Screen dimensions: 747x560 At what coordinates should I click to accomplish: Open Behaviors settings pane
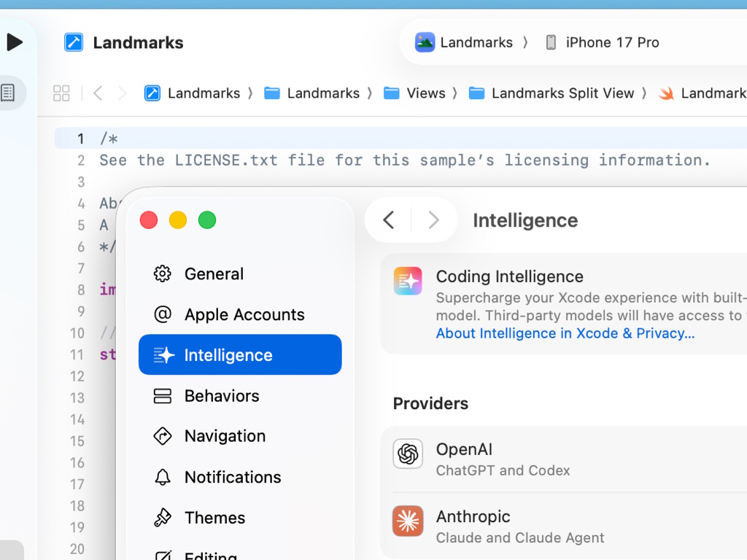(222, 396)
